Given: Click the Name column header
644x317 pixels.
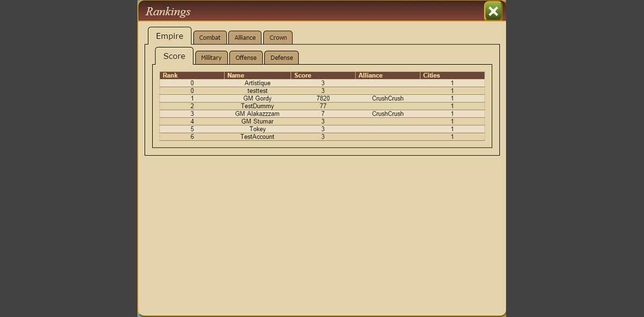Looking at the screenshot, I should pyautogui.click(x=236, y=76).
